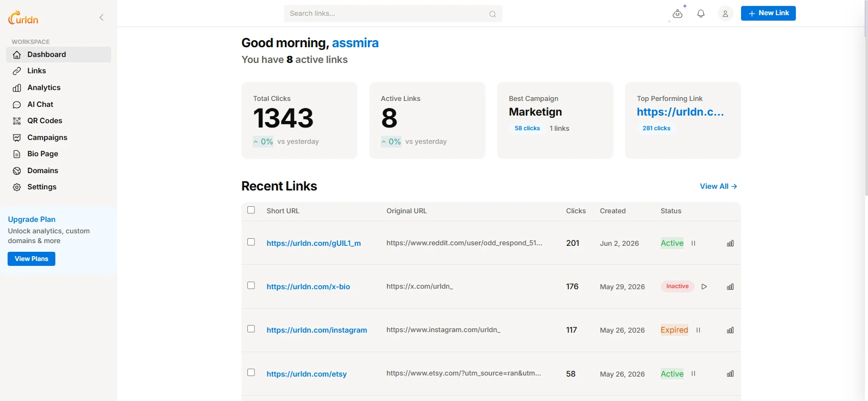Open short link urldn.com/gUIL1_m
Viewport: 868px width, 401px height.
coord(314,243)
